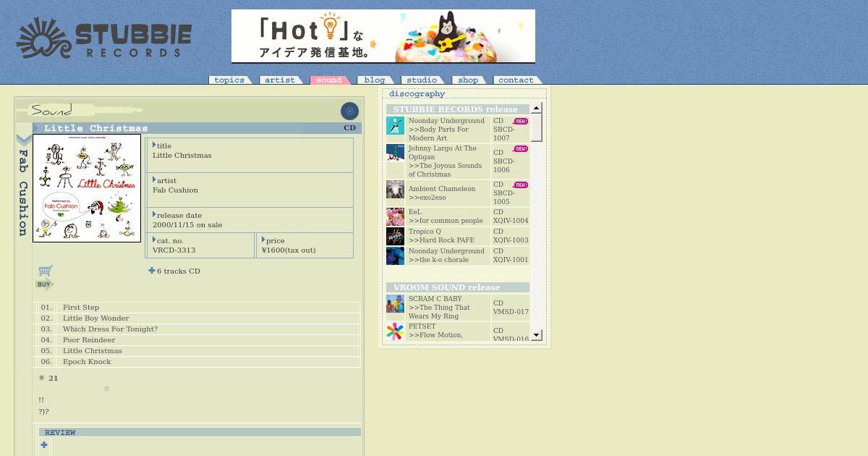
Task: Open SCRAM C BABY album thumbnail
Action: pyautogui.click(x=395, y=303)
